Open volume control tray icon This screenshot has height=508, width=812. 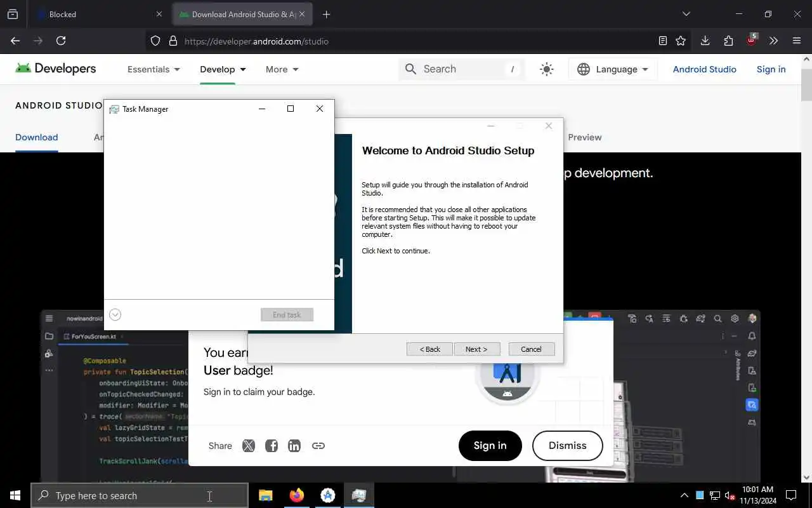click(x=730, y=495)
